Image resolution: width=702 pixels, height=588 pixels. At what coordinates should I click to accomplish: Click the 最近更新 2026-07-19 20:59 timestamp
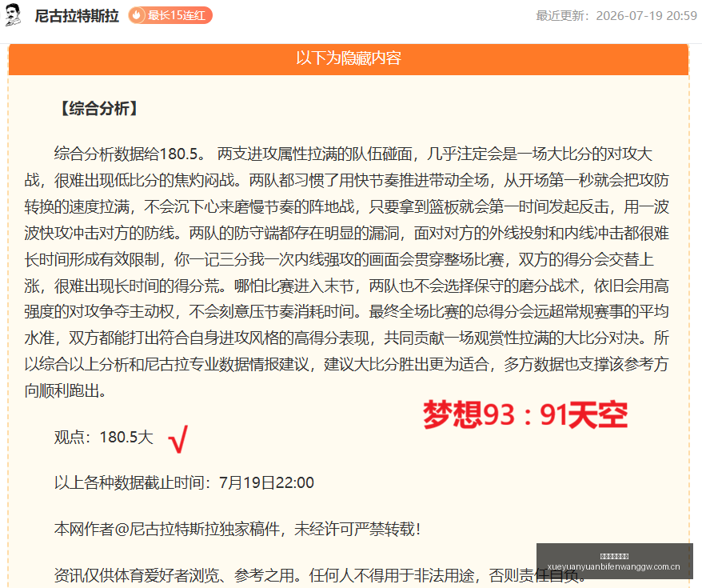[616, 16]
